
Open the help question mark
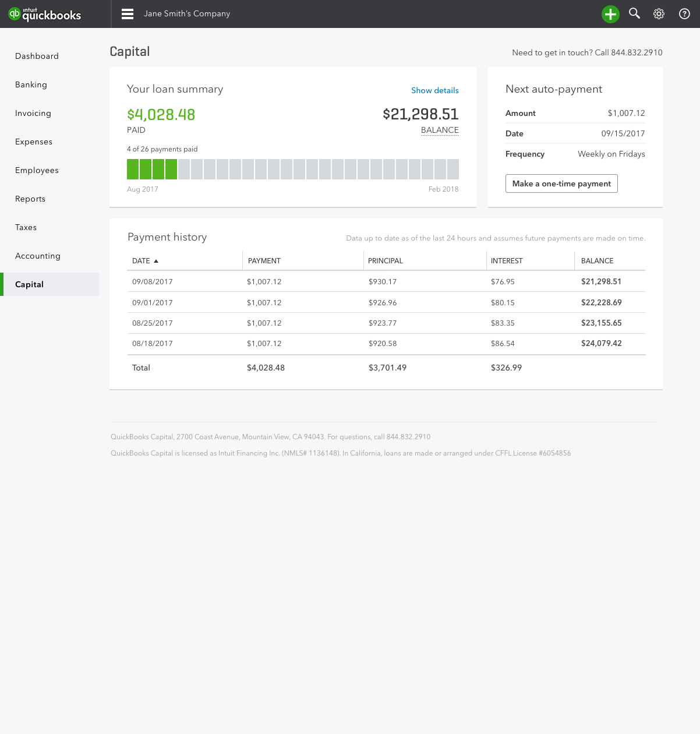tap(684, 14)
